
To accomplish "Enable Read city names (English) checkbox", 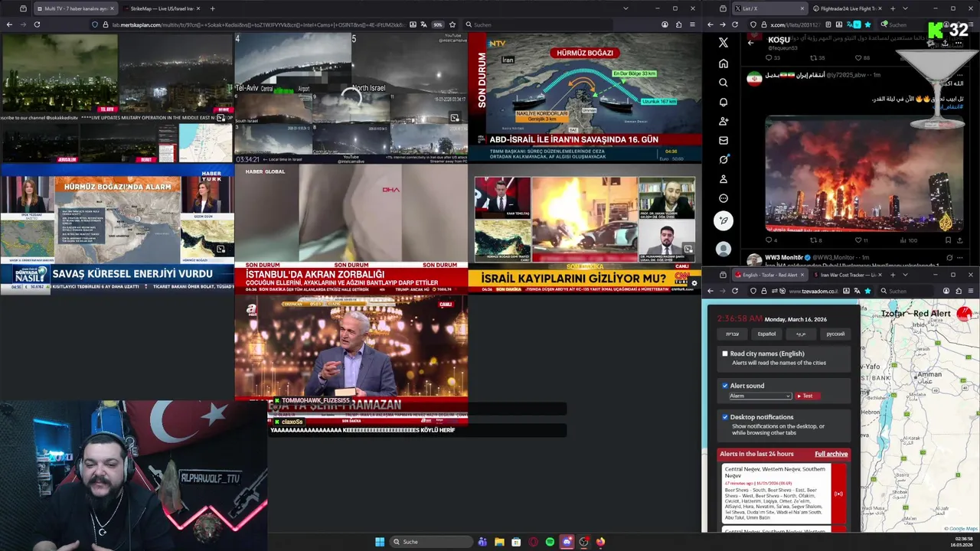I will (725, 354).
